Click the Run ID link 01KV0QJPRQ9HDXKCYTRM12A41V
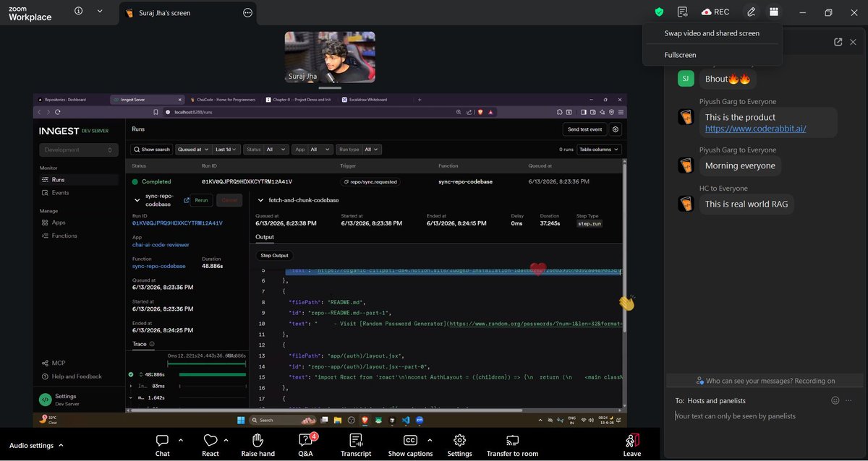 click(177, 223)
